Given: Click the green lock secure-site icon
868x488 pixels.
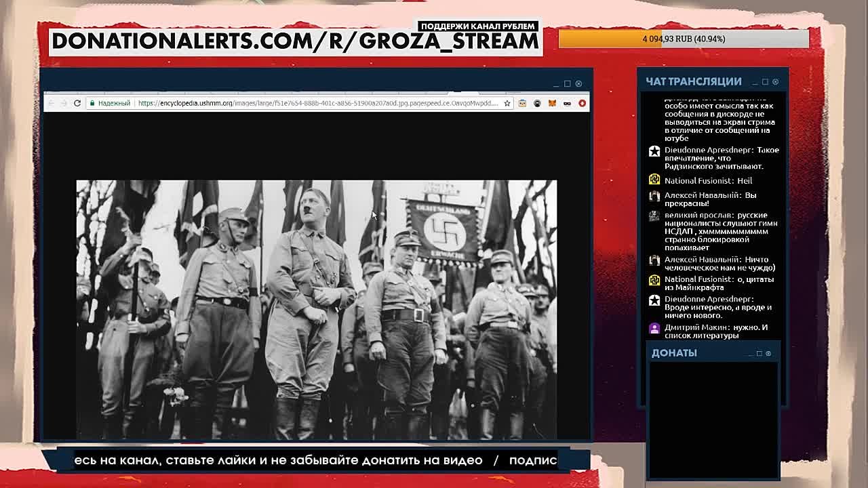Looking at the screenshot, I should [92, 103].
